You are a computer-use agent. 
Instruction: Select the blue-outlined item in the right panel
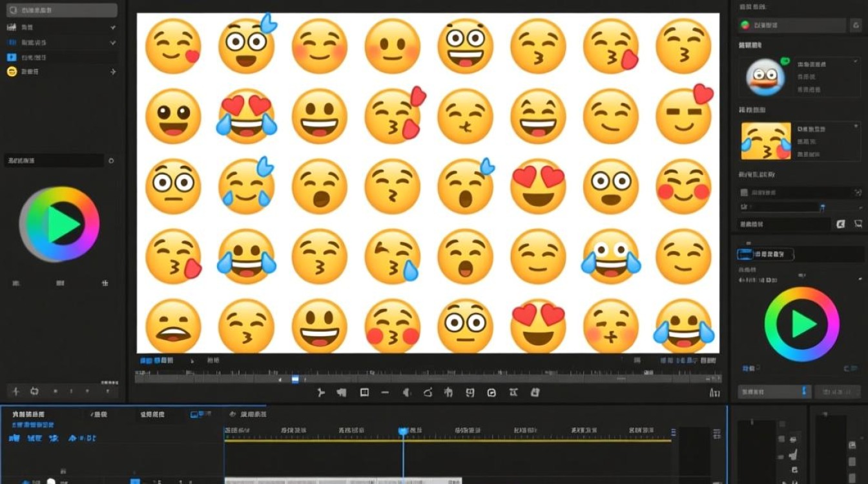coord(766,254)
